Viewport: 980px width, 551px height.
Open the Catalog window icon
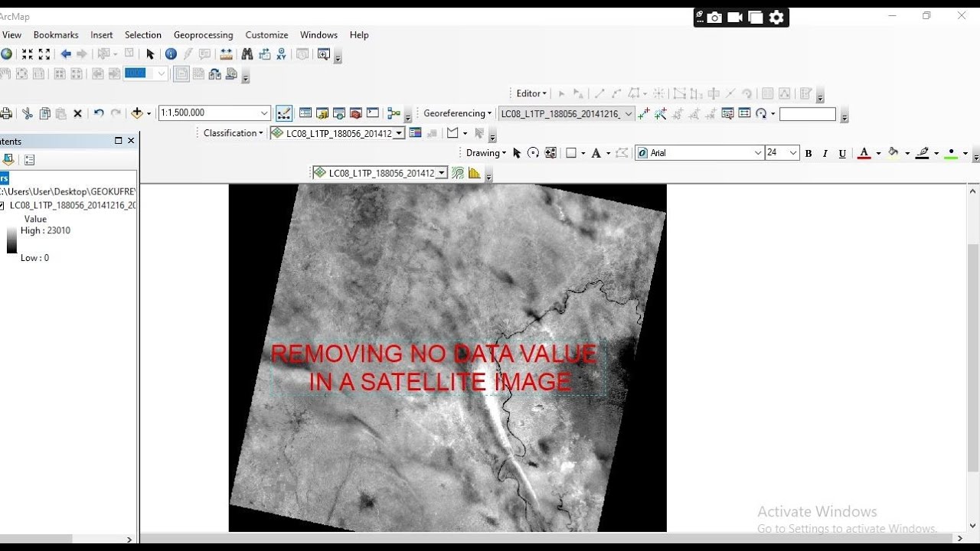tap(322, 113)
